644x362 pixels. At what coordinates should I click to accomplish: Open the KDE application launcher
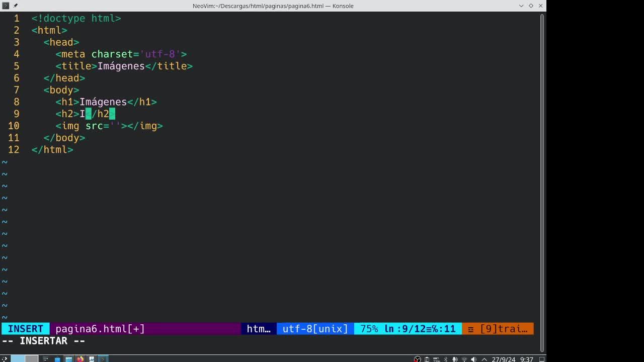5,358
